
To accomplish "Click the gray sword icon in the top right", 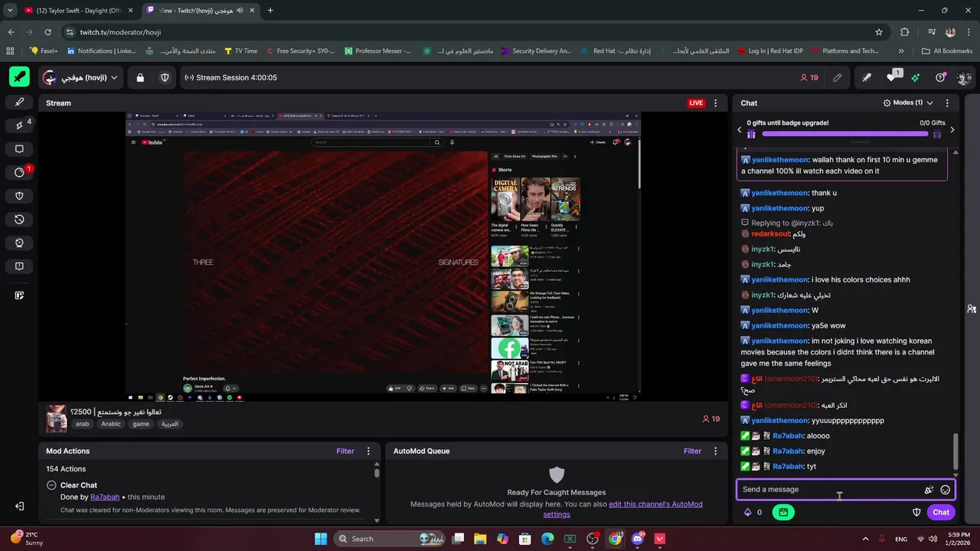I will (x=867, y=77).
